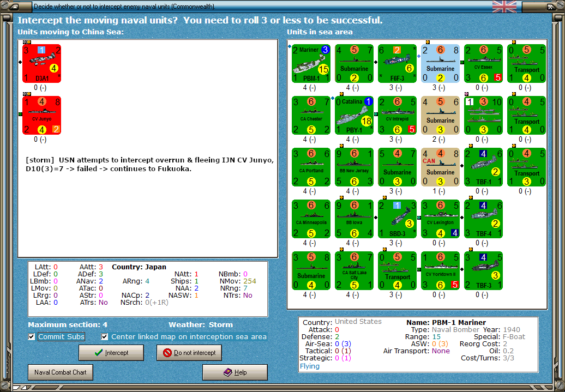Select the F6F-3 fighter counter
This screenshot has width=565, height=392.
(398, 64)
